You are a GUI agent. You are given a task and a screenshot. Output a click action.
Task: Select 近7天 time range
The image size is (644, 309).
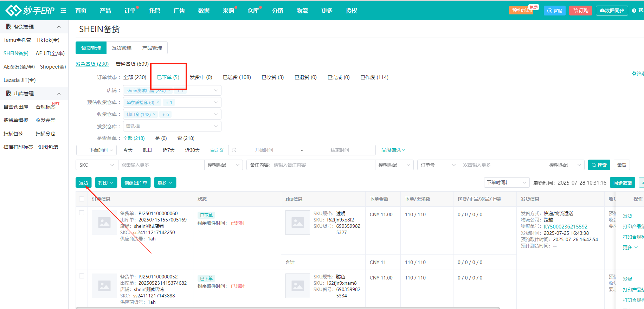[x=169, y=150]
